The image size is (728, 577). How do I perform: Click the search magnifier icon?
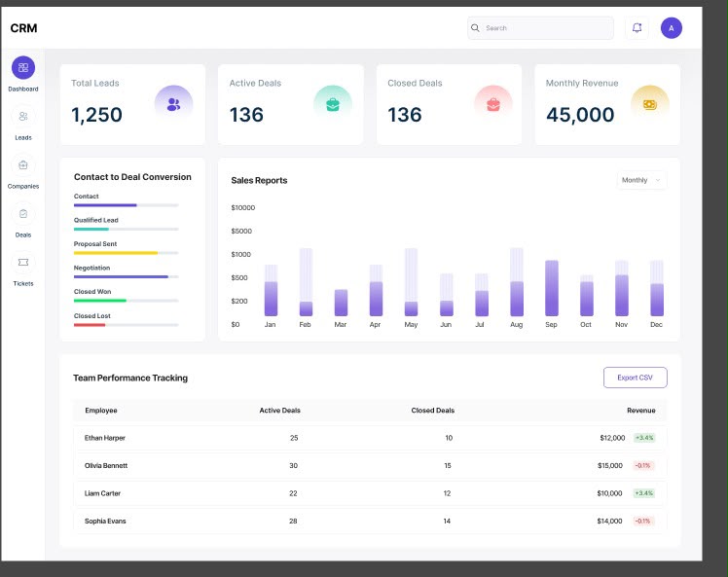475,28
